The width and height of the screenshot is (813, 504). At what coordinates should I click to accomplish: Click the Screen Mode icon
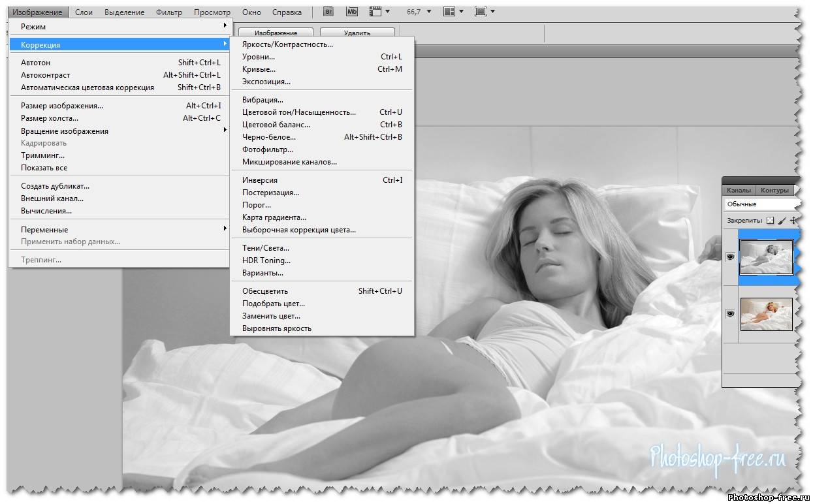[x=481, y=12]
